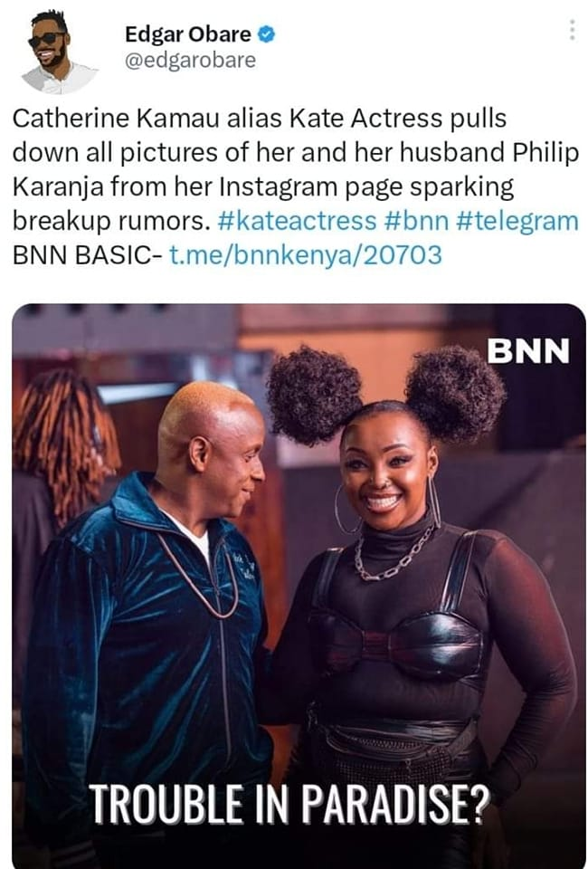
Task: Open the #kateactress hashtag
Action: [297, 221]
